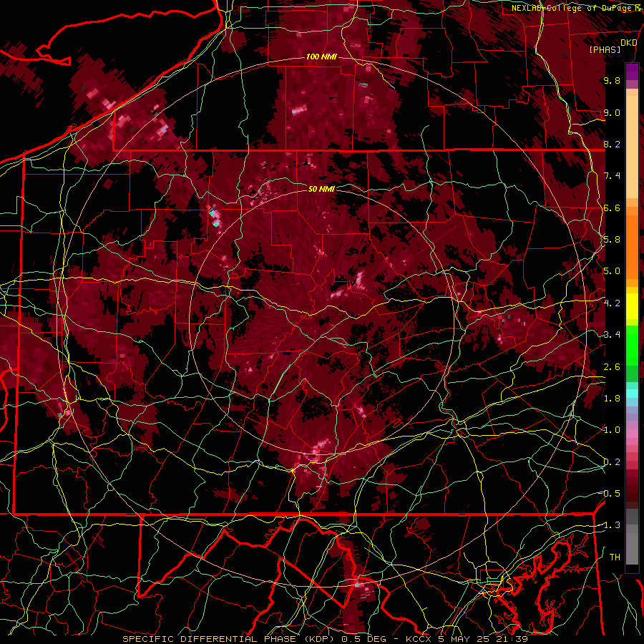This screenshot has width=644, height=644.
Task: Click the 3.4 scale value
Action: pos(612,335)
